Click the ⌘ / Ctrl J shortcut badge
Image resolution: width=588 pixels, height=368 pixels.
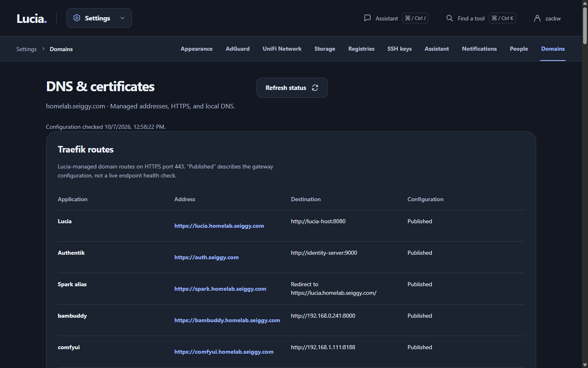point(415,18)
